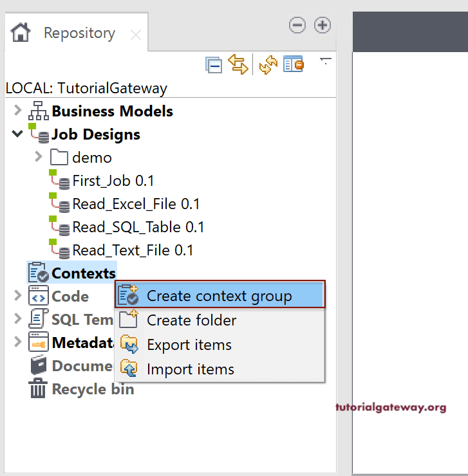This screenshot has width=468, height=476.
Task: Select Read_Excel_File 0.1 in the tree
Action: pos(135,204)
